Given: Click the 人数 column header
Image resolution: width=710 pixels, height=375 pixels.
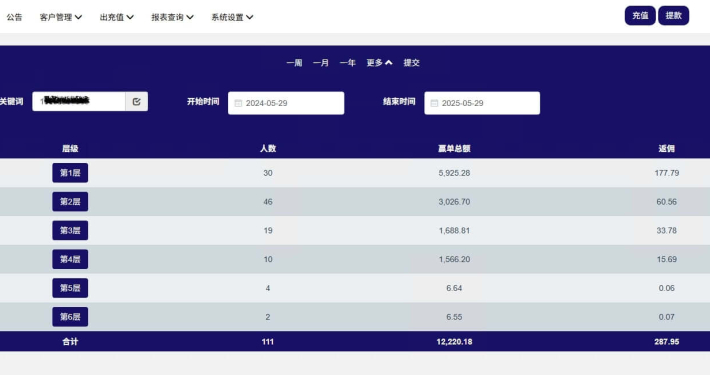Looking at the screenshot, I should pos(268,149).
